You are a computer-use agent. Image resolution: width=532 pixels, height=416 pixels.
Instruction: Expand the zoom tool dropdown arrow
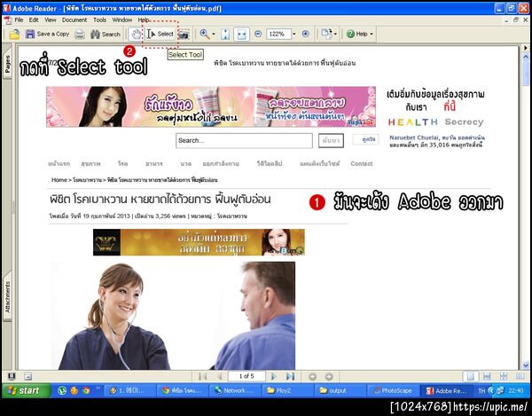pyautogui.click(x=214, y=34)
